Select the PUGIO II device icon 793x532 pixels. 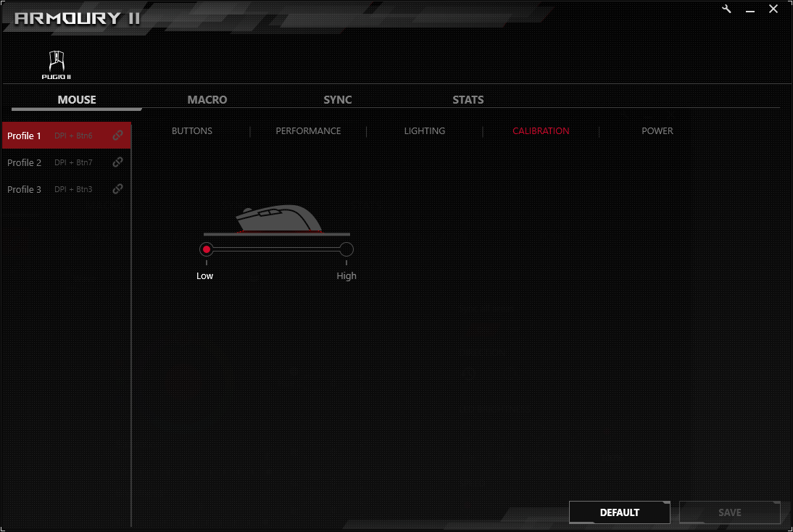[x=56, y=65]
